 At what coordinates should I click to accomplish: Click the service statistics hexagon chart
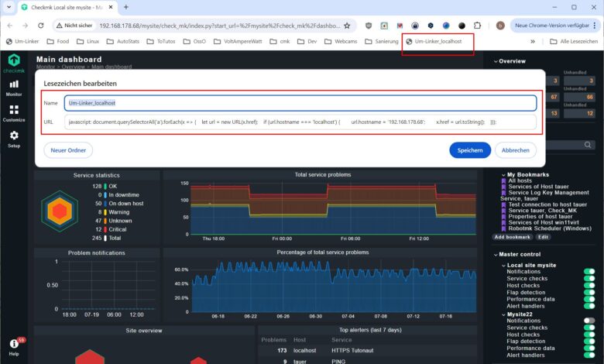click(60, 211)
